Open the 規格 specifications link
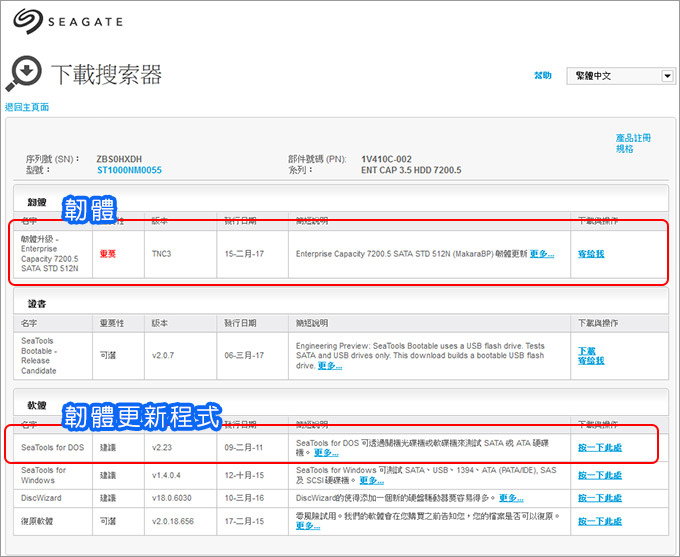 (624, 149)
